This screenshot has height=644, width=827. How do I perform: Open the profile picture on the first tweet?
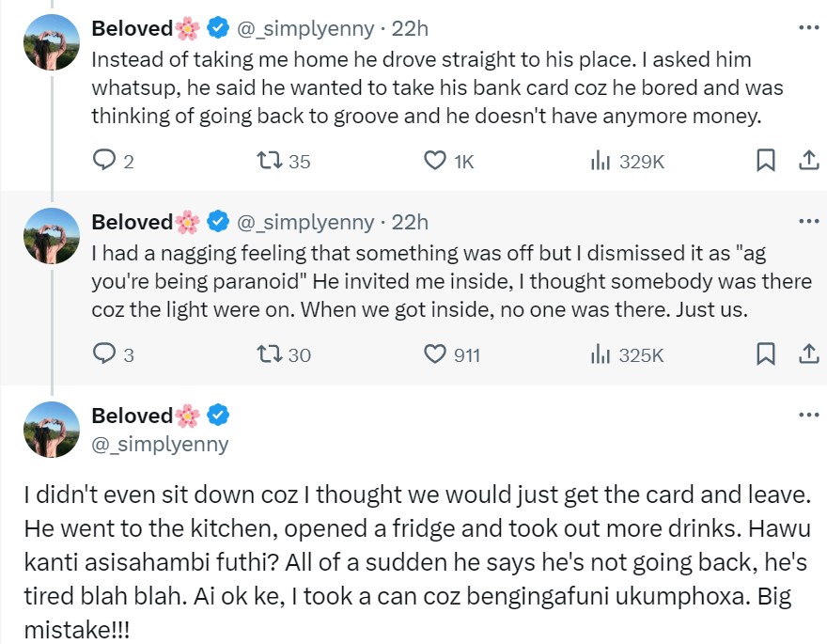coord(51,42)
